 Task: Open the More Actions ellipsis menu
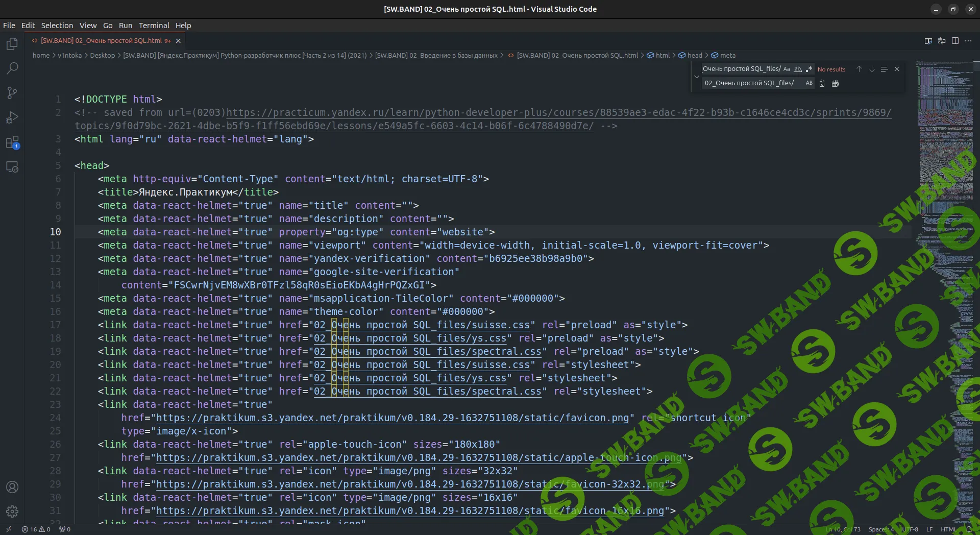968,41
